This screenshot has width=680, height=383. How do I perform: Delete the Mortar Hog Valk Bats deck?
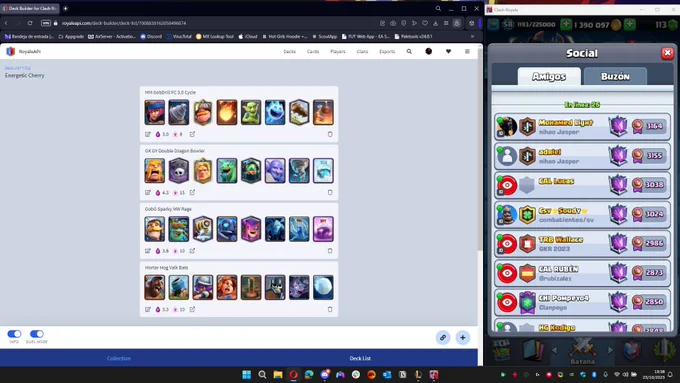point(330,309)
